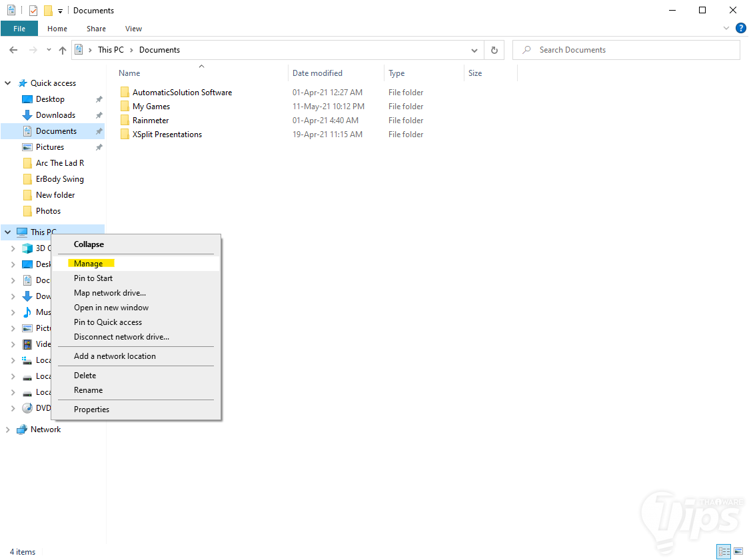This screenshot has width=749, height=560.
Task: Click the Music note icon under This PC
Action: 27,312
